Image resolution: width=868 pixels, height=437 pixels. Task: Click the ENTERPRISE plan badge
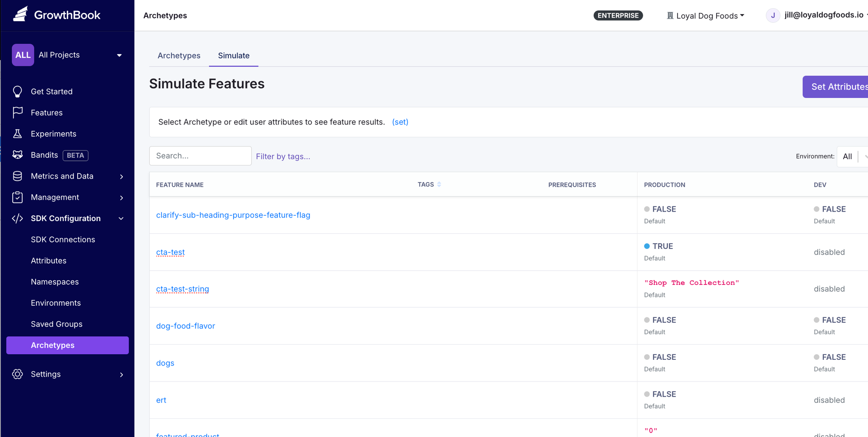point(618,16)
